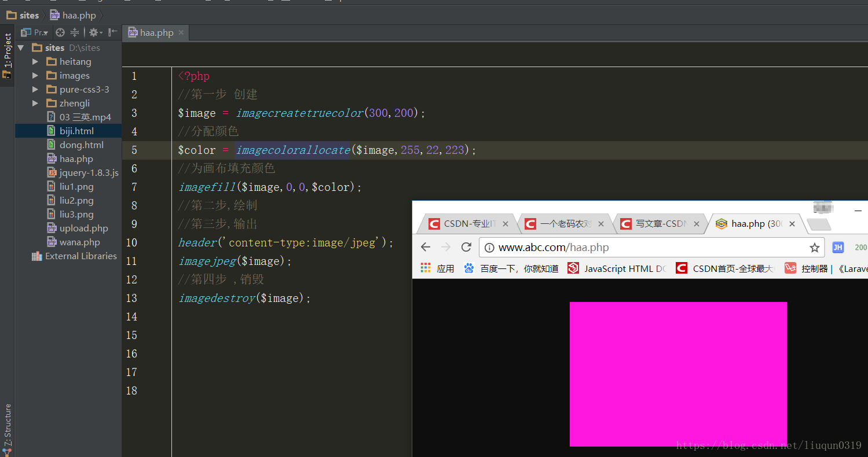Close the 一个老码农 browser tab
Screen dimensions: 868x457
point(601,224)
